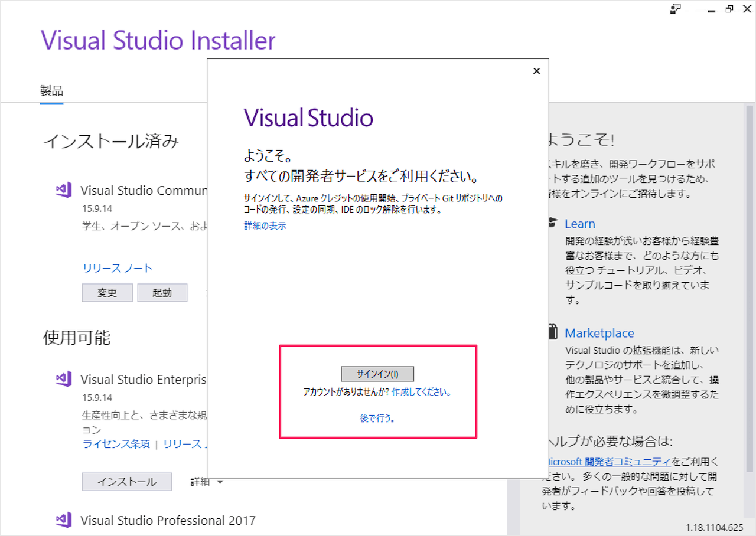
Task: Click the 使用可能 heading
Action: point(77,337)
